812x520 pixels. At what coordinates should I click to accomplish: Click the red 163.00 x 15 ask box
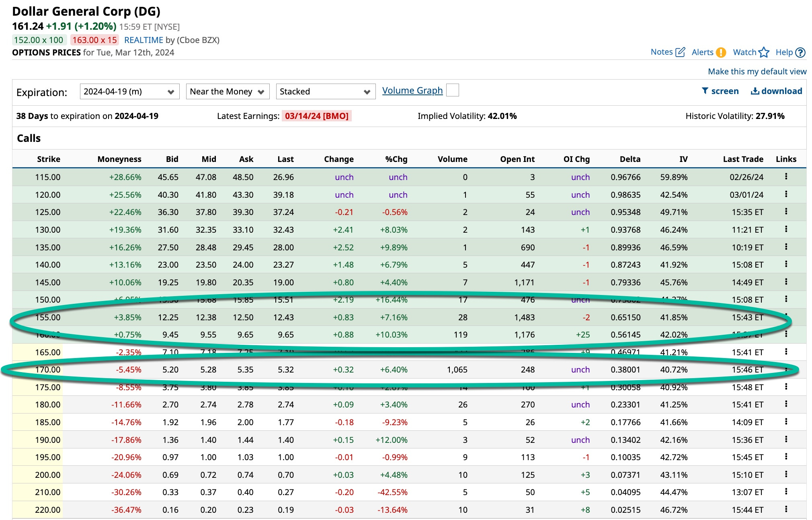coord(94,40)
